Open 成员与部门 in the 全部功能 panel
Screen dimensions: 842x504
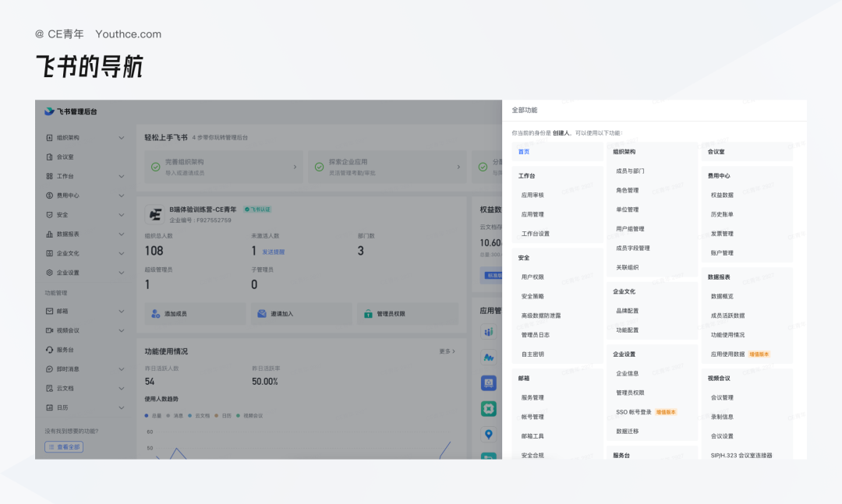630,171
